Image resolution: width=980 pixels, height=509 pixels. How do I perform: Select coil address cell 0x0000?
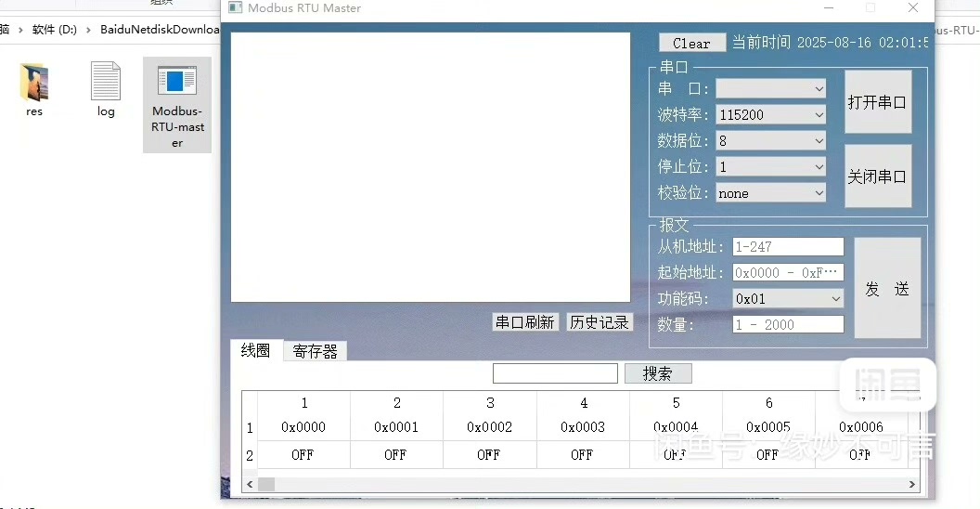pos(303,427)
